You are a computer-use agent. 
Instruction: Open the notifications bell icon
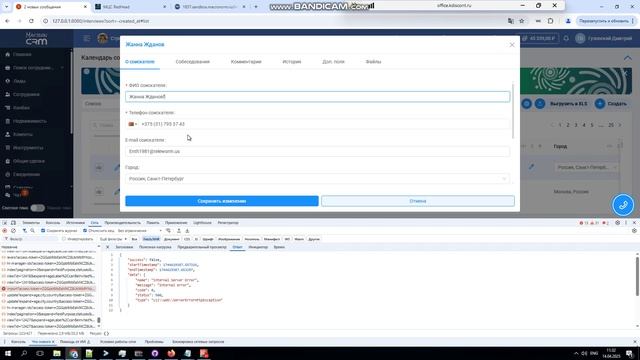tap(566, 38)
